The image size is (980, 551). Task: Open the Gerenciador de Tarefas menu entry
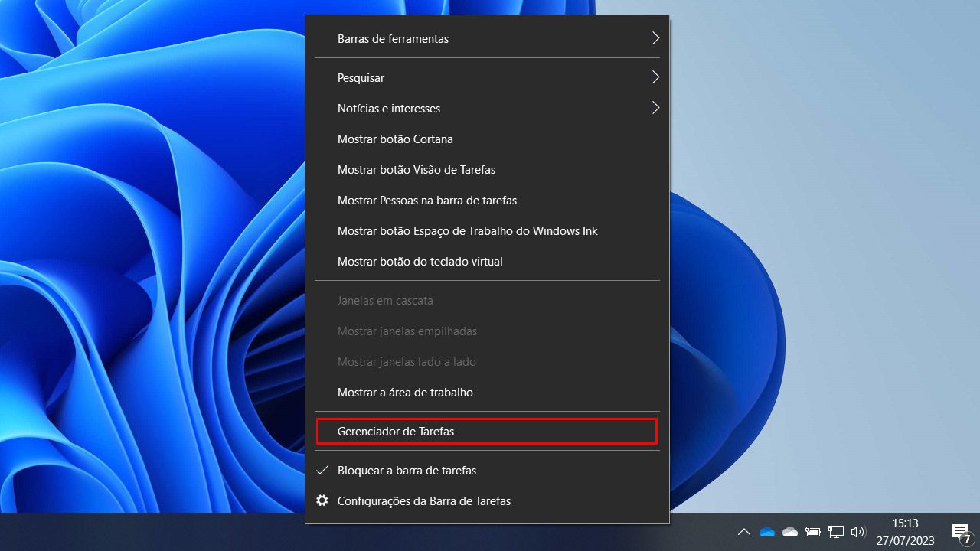(487, 432)
